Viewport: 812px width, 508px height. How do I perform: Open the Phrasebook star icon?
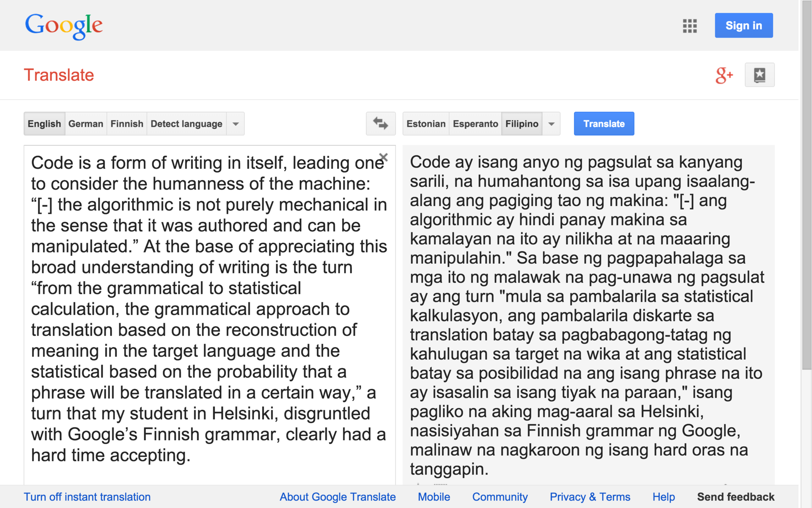(759, 75)
